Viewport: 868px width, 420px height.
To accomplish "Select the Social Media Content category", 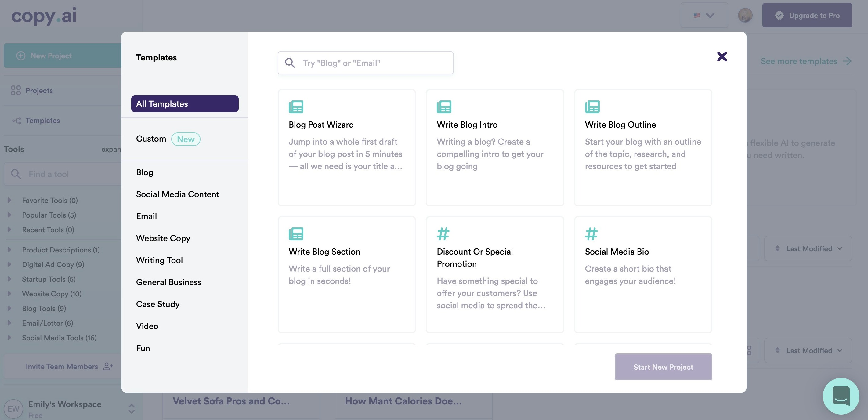I will [x=178, y=194].
